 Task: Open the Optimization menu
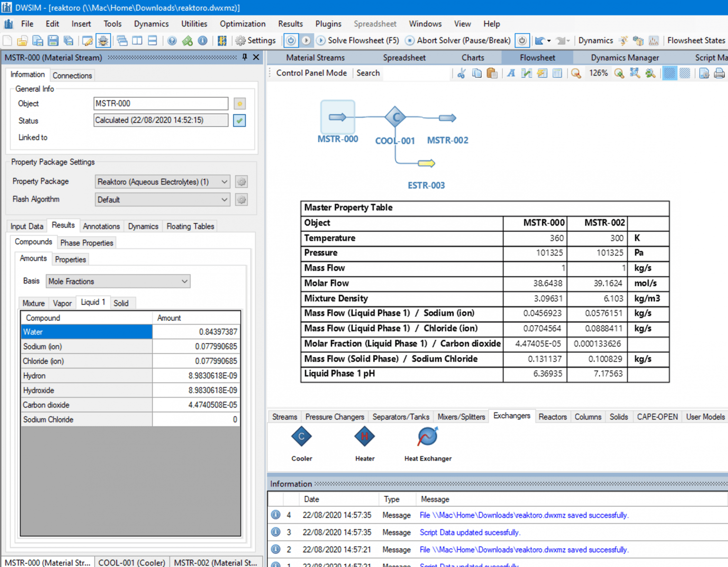click(242, 24)
